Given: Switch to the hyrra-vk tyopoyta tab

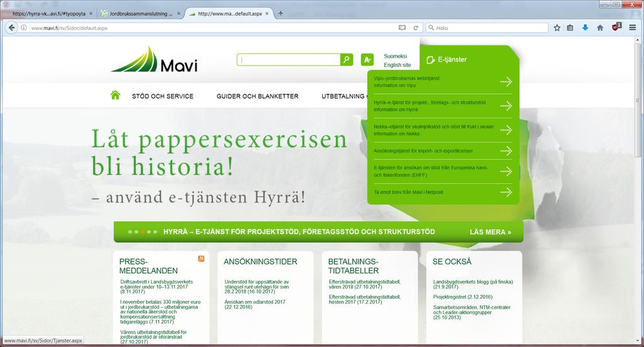Looking at the screenshot, I should [48, 14].
